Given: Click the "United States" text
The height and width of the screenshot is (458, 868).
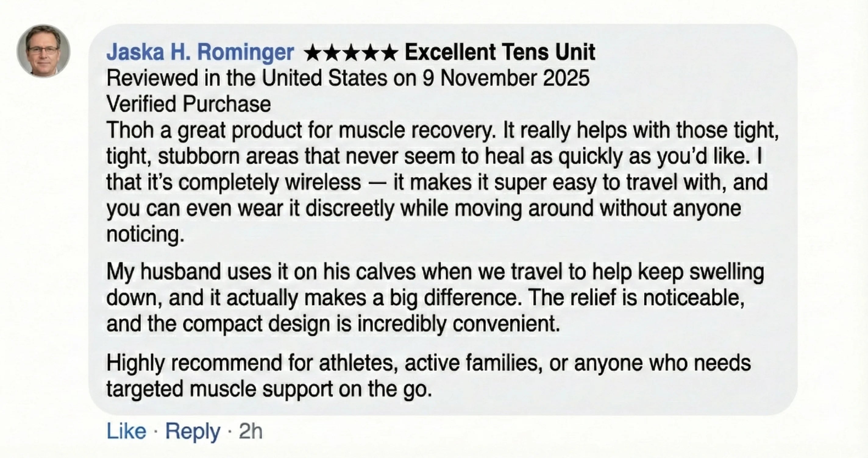Looking at the screenshot, I should coord(324,78).
